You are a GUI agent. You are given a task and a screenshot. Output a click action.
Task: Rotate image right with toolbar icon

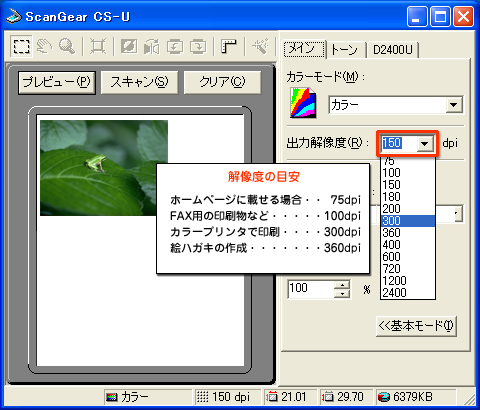coord(198,46)
